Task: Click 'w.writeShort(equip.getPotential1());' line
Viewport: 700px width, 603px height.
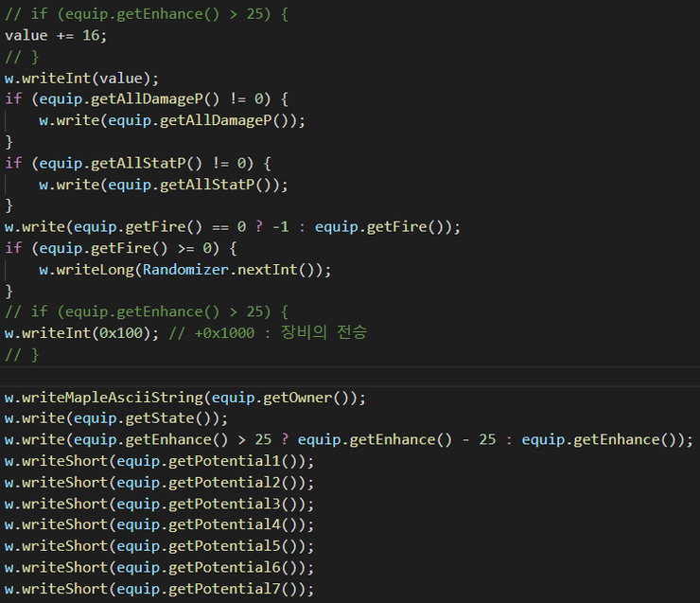Action: click(x=159, y=461)
